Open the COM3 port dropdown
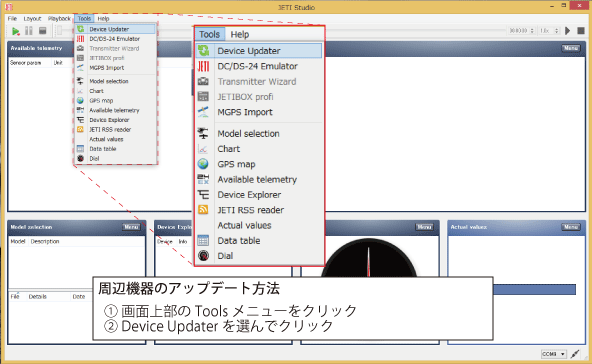The image size is (592, 364). (x=554, y=354)
